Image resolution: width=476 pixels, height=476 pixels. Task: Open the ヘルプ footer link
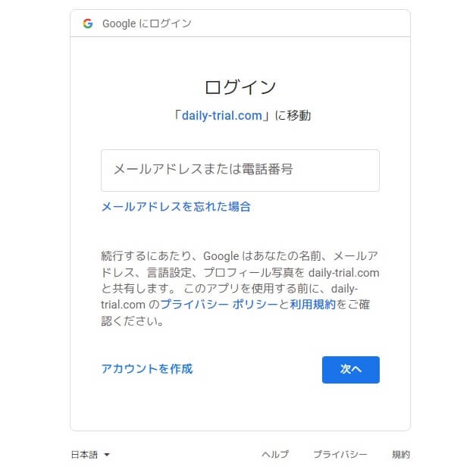point(275,455)
